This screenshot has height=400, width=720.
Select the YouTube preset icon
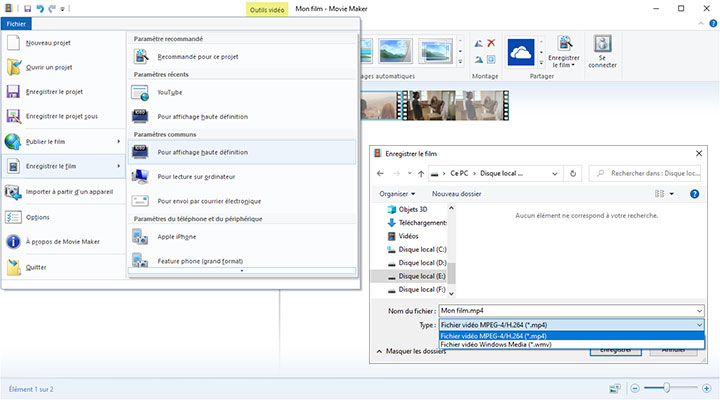point(140,92)
